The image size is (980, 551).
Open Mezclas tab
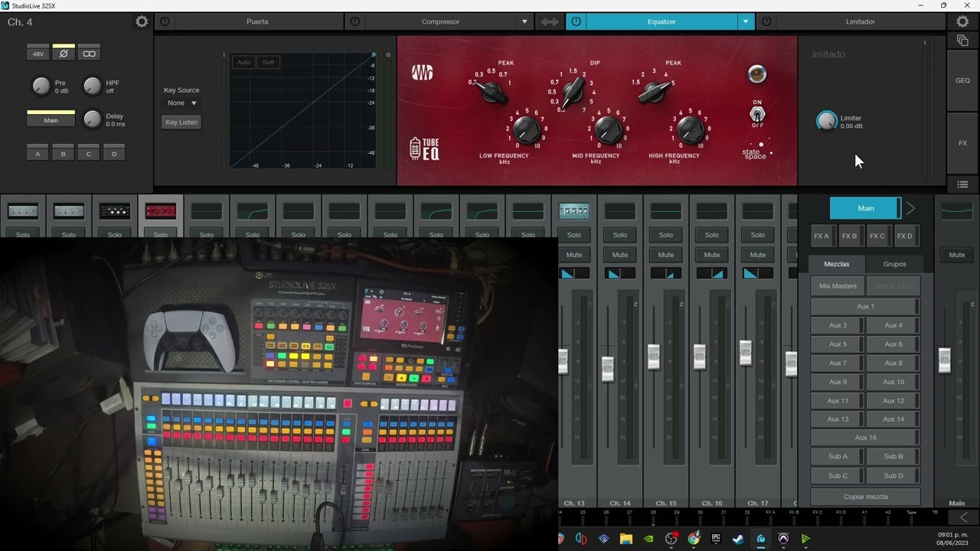(836, 264)
